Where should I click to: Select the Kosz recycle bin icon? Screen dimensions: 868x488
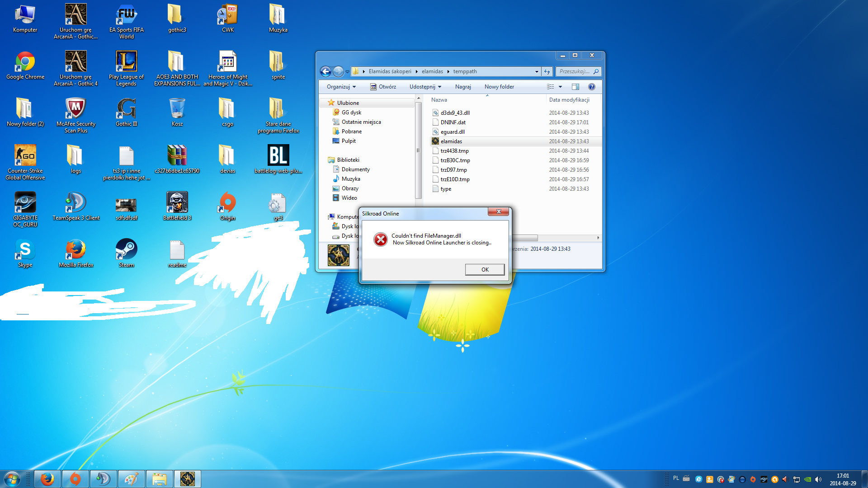tap(177, 113)
